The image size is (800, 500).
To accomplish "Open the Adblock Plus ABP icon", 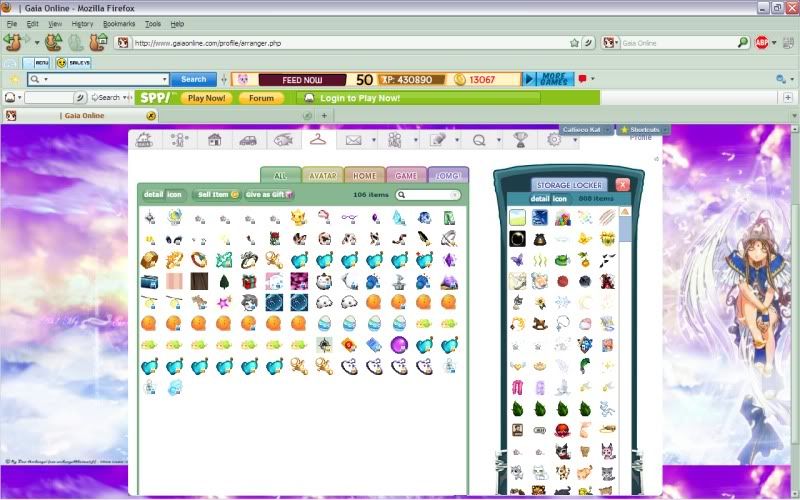I will coord(762,43).
